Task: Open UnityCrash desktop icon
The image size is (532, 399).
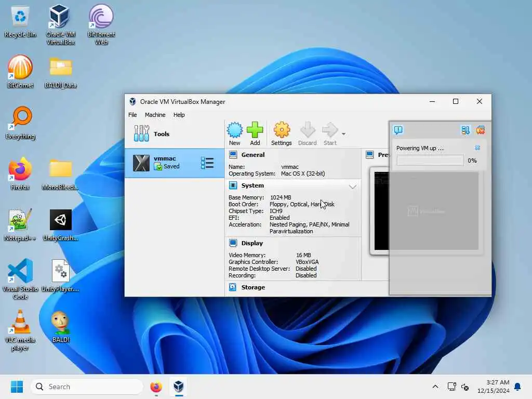Action: click(x=60, y=225)
